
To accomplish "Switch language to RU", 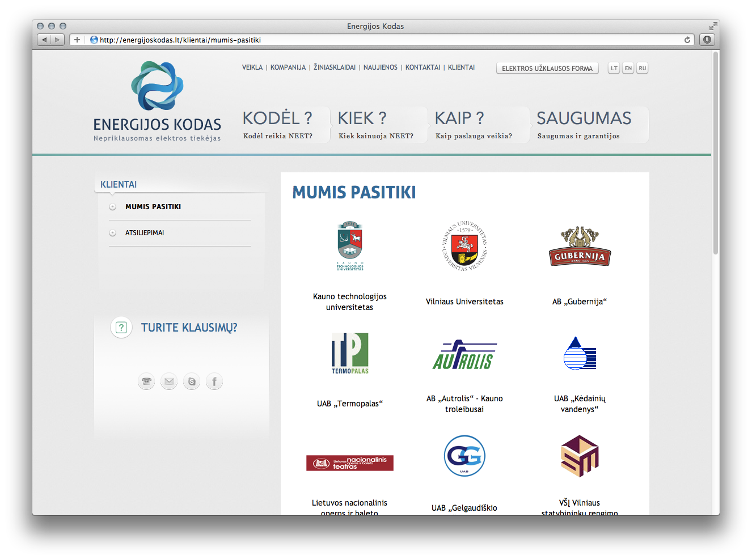I will [x=642, y=68].
